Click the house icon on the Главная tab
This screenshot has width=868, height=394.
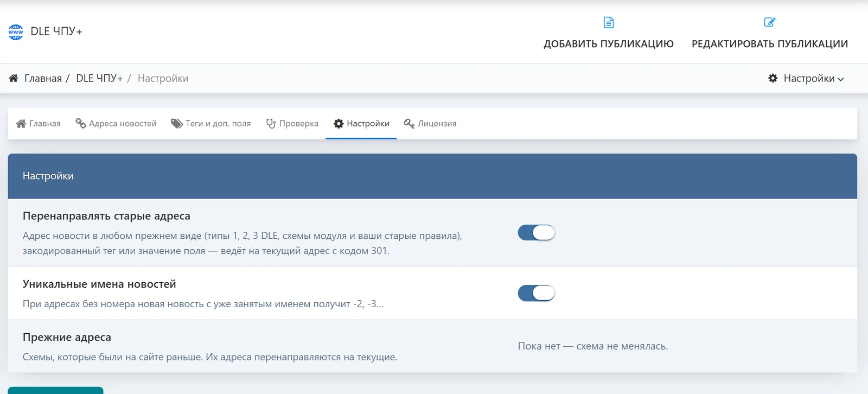pyautogui.click(x=21, y=124)
